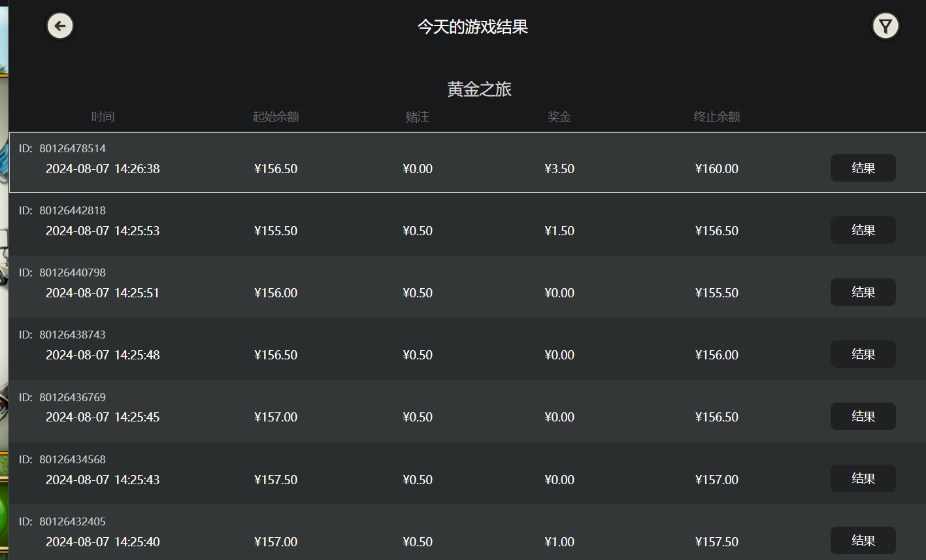Image resolution: width=926 pixels, height=560 pixels.
Task: Select the row timestamped 14:25:48
Action: 103,355
